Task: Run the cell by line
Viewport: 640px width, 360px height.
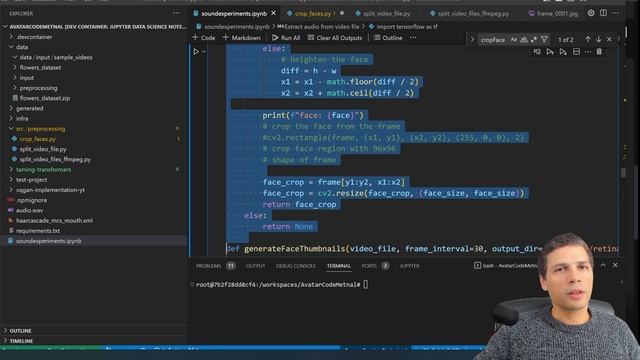Action: point(537,52)
